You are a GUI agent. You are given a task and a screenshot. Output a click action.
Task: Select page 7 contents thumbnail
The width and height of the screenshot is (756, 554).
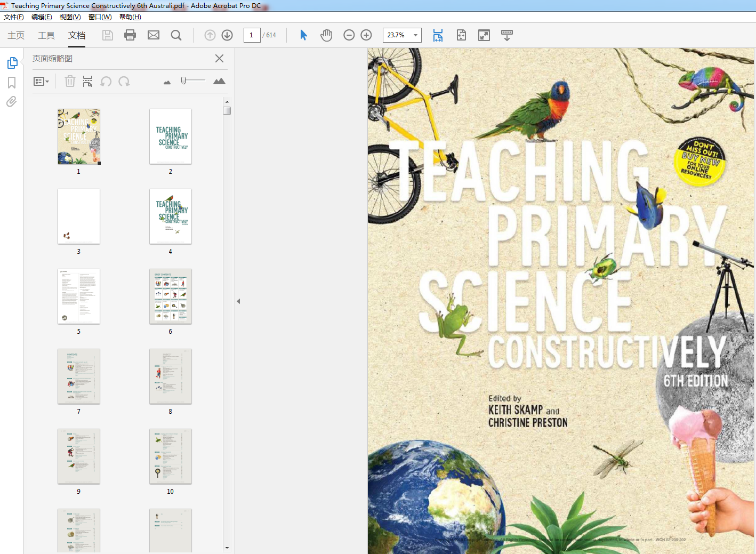tap(79, 376)
